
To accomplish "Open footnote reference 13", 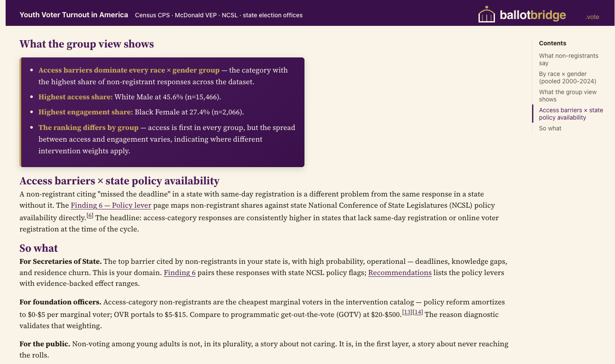I will pos(407,312).
